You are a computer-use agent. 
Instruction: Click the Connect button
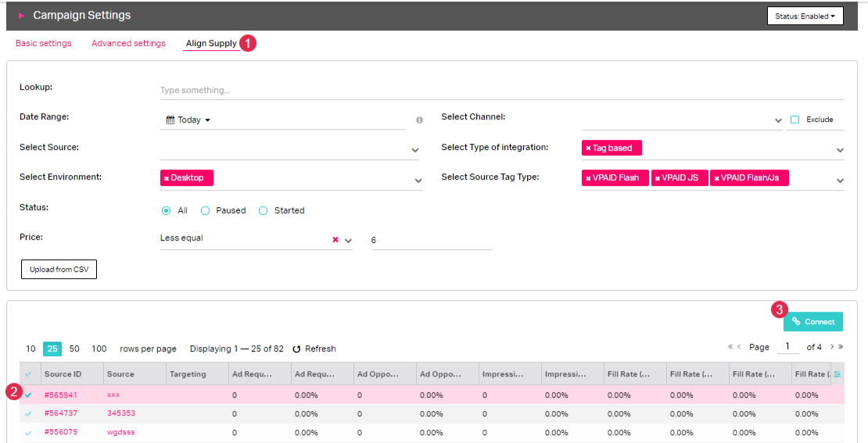pos(813,322)
